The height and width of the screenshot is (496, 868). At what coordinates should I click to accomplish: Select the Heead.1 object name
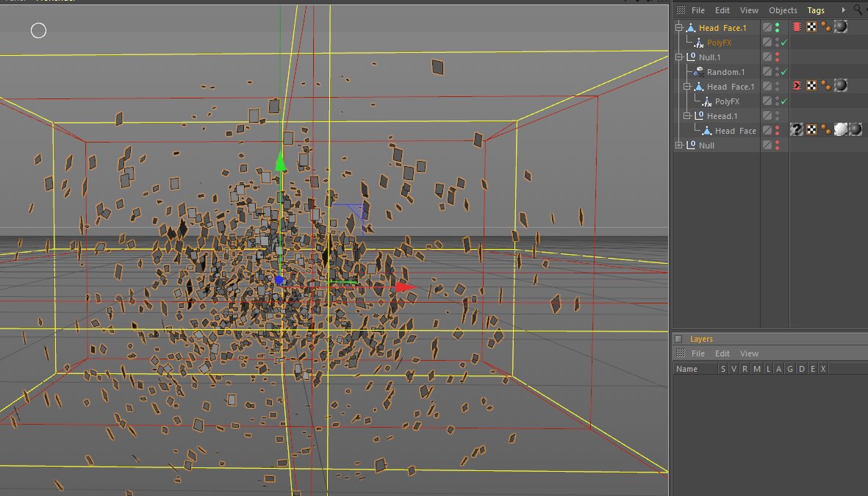[722, 115]
